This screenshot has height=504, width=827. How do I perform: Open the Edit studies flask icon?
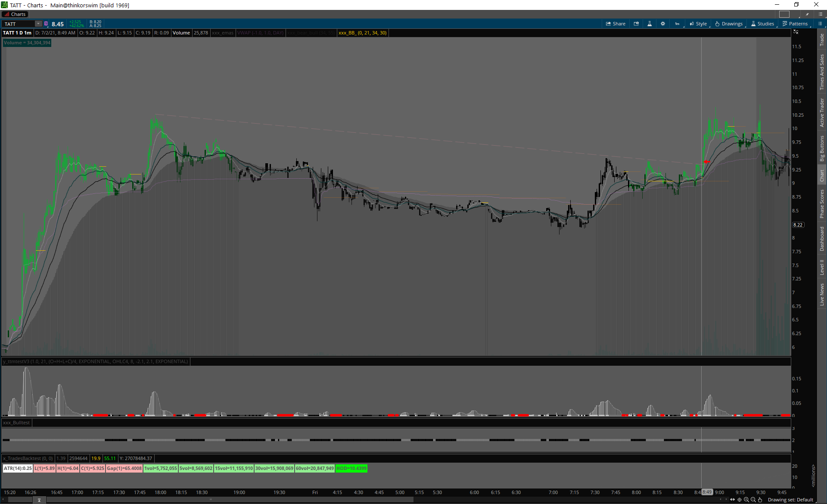(x=650, y=24)
